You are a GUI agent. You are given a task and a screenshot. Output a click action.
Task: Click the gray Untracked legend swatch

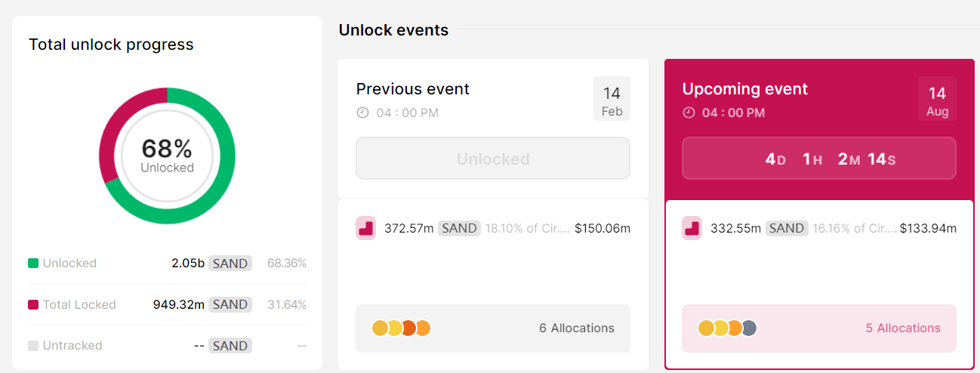(33, 346)
